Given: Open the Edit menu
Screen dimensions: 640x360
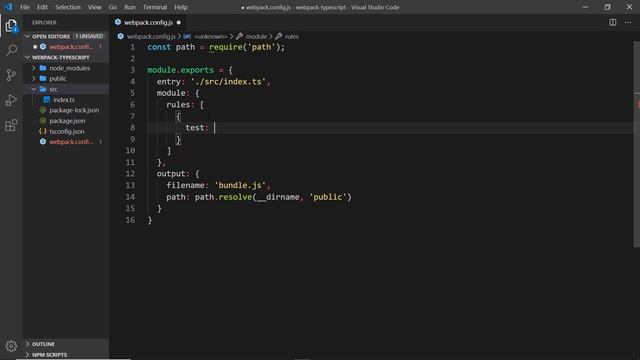Looking at the screenshot, I should tap(42, 7).
